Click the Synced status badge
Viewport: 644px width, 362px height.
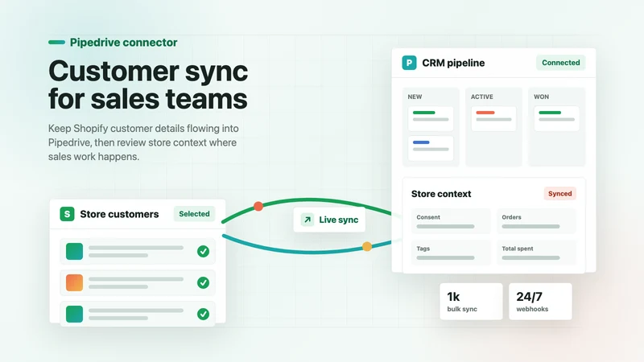559,194
